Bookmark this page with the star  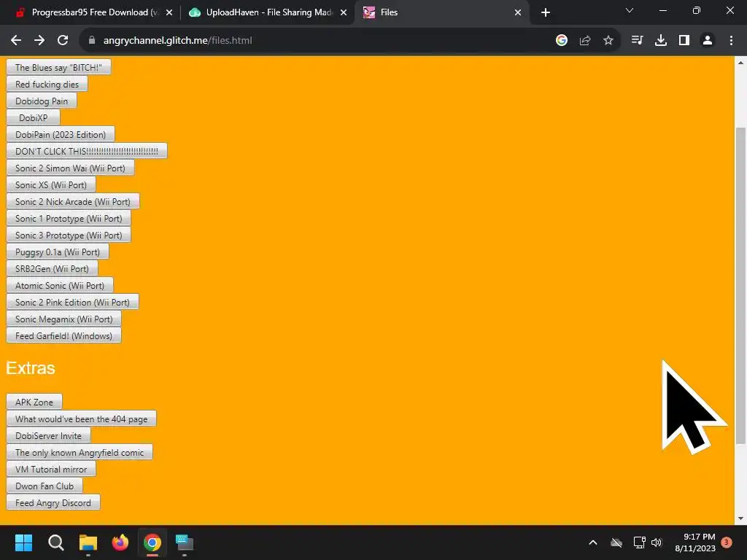[608, 41]
